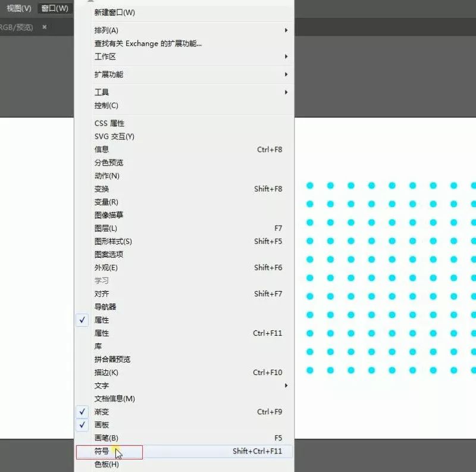Open the 描边(K) stroke panel
The height and width of the screenshot is (472, 476).
(x=107, y=373)
